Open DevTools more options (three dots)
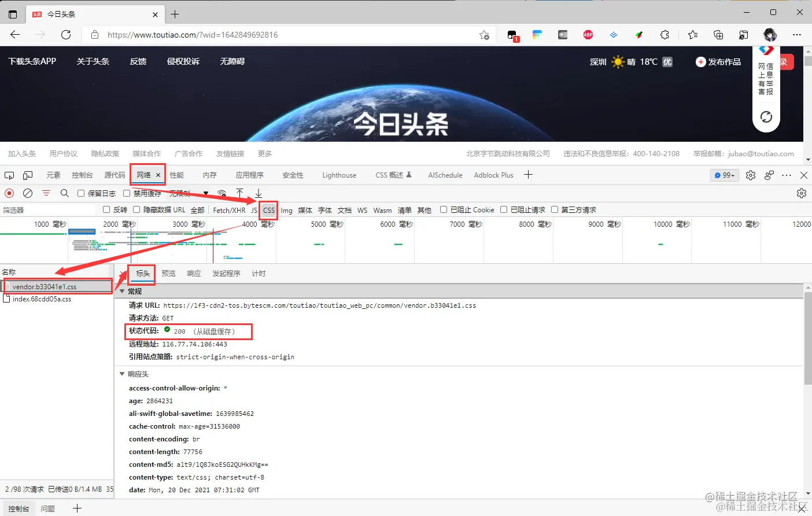Image resolution: width=812 pixels, height=516 pixels. 787,175
